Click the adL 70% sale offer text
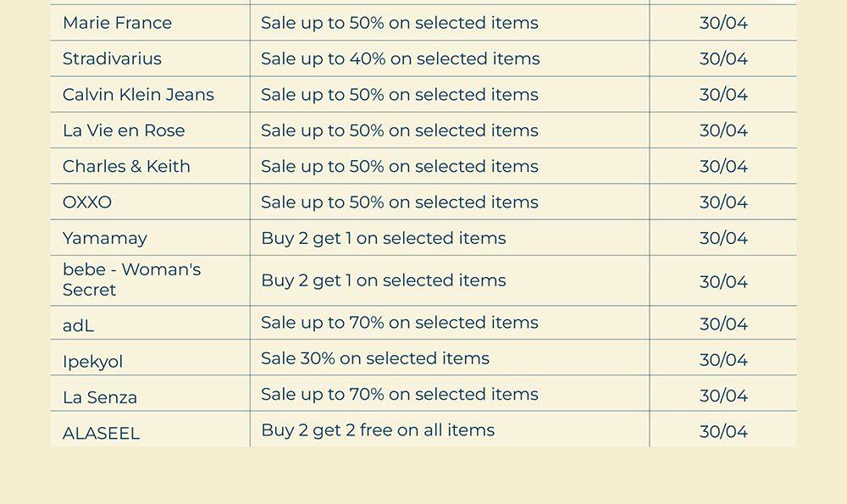This screenshot has width=847, height=504. [x=399, y=323]
